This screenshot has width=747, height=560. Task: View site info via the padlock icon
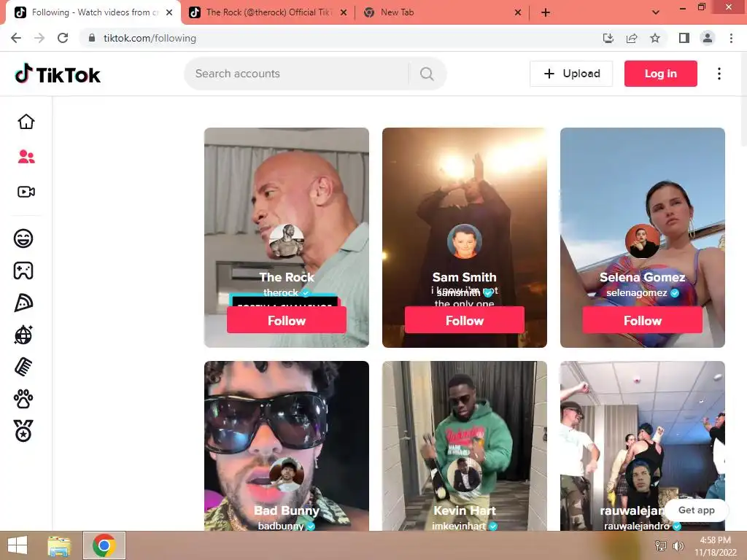pos(92,38)
